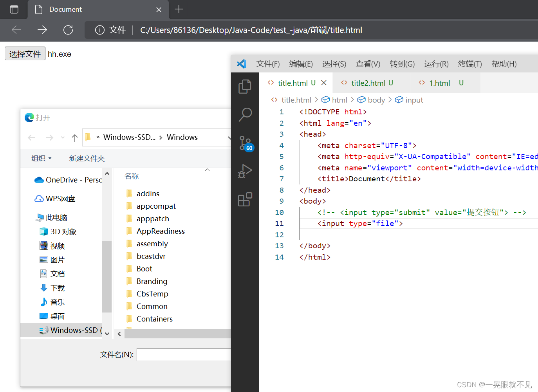Screen dimensions: 538x392
Task: Open the 选择(S) menu
Action: pos(334,64)
